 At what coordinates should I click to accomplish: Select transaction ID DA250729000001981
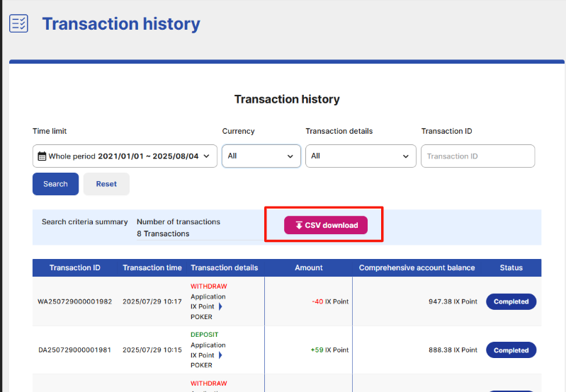click(x=74, y=350)
